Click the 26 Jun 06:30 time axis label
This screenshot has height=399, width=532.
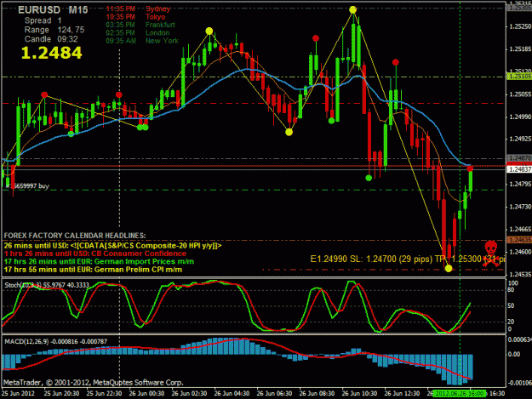[x=274, y=394]
